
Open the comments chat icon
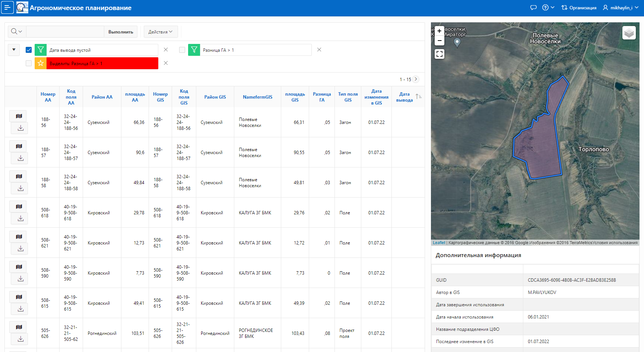[533, 7]
